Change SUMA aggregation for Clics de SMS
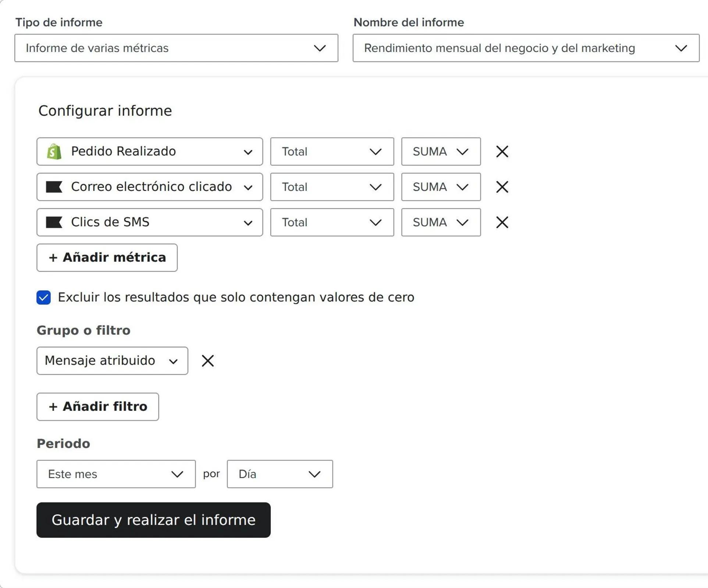708x588 pixels. click(x=441, y=222)
